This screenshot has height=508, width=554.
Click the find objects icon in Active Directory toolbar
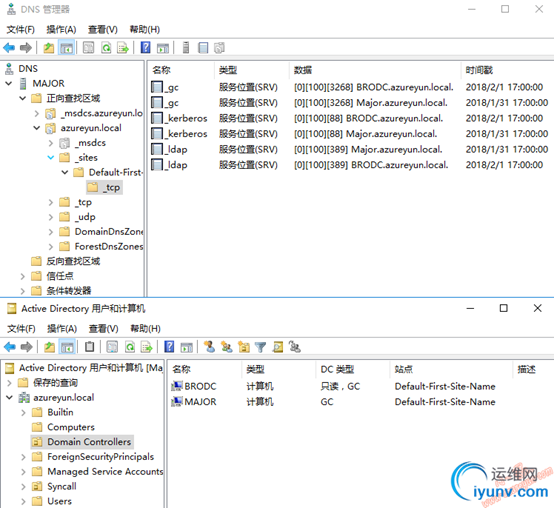278,347
